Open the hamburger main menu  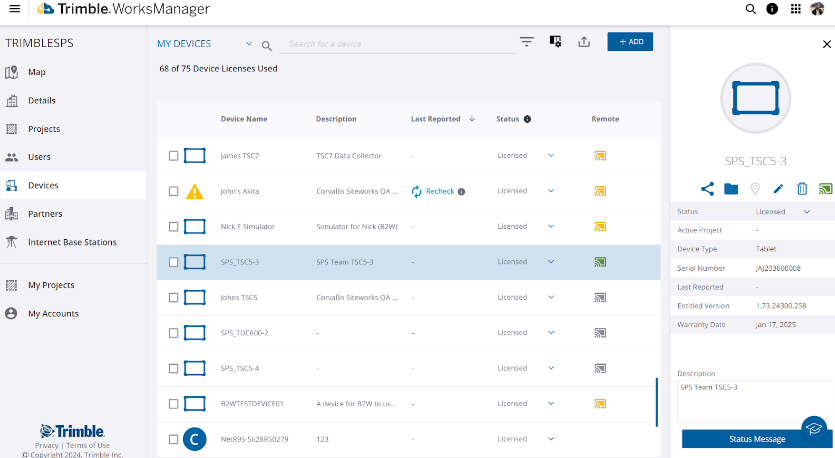pos(15,9)
